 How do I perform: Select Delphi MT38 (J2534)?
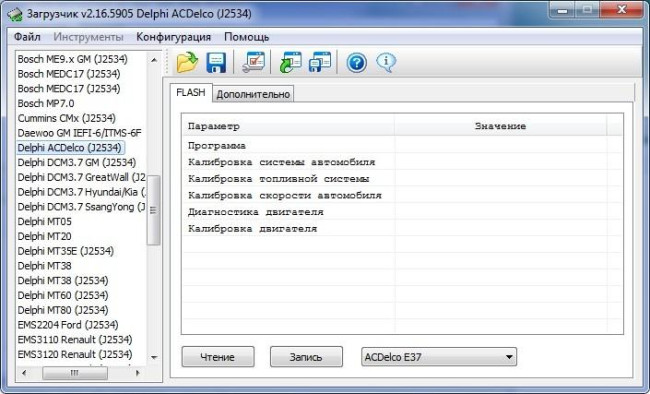click(x=63, y=281)
